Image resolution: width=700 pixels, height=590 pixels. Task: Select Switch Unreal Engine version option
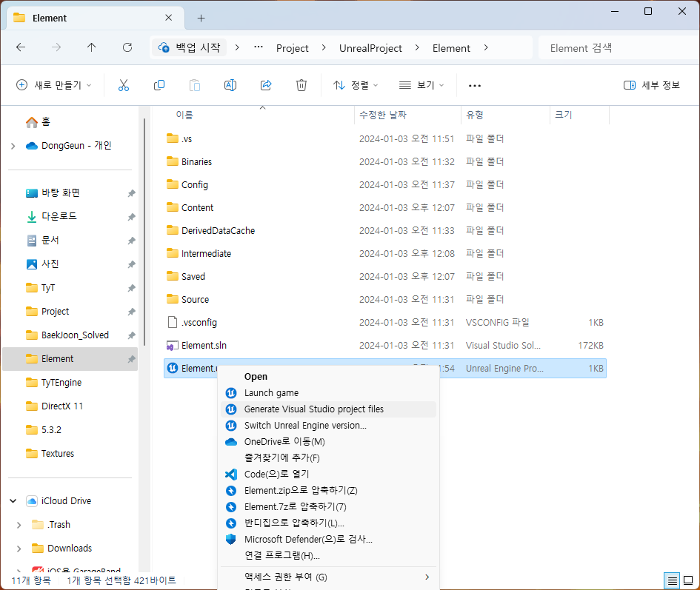[305, 425]
